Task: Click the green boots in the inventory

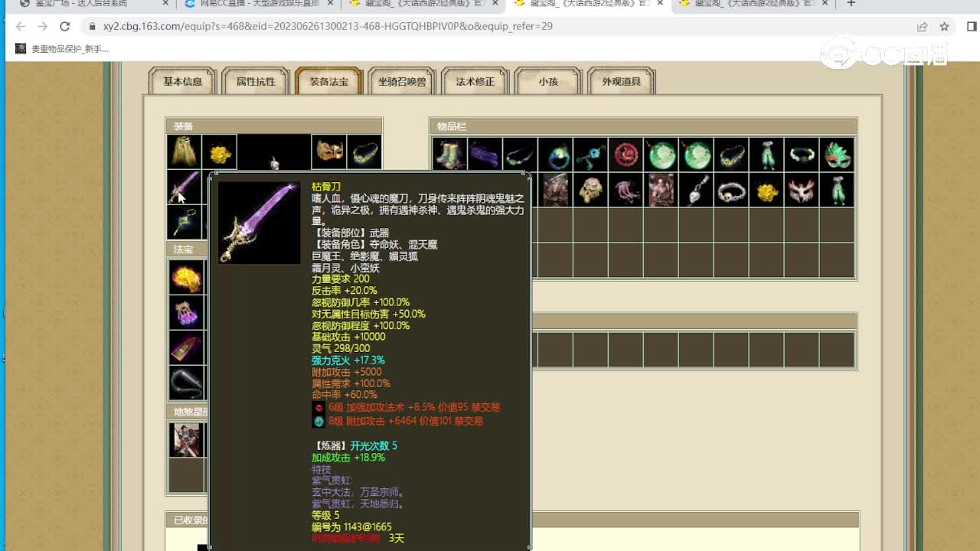Action: pos(449,155)
